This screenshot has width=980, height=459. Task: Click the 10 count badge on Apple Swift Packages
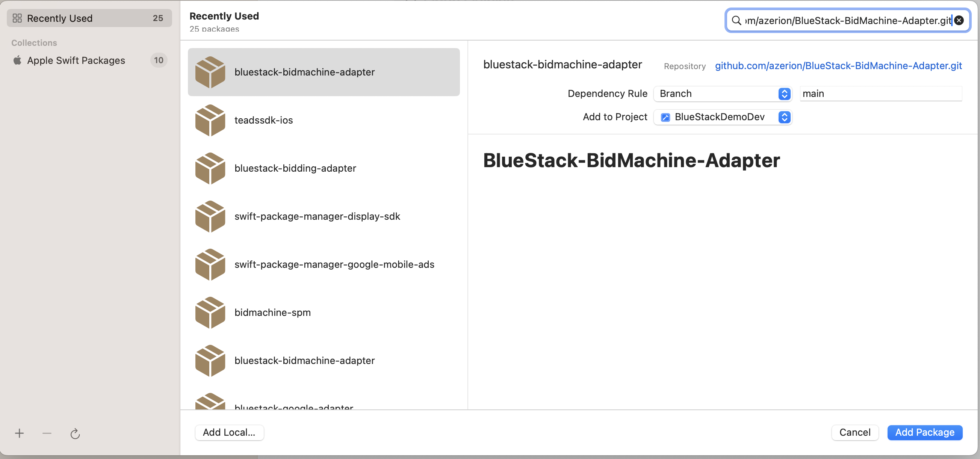point(159,60)
